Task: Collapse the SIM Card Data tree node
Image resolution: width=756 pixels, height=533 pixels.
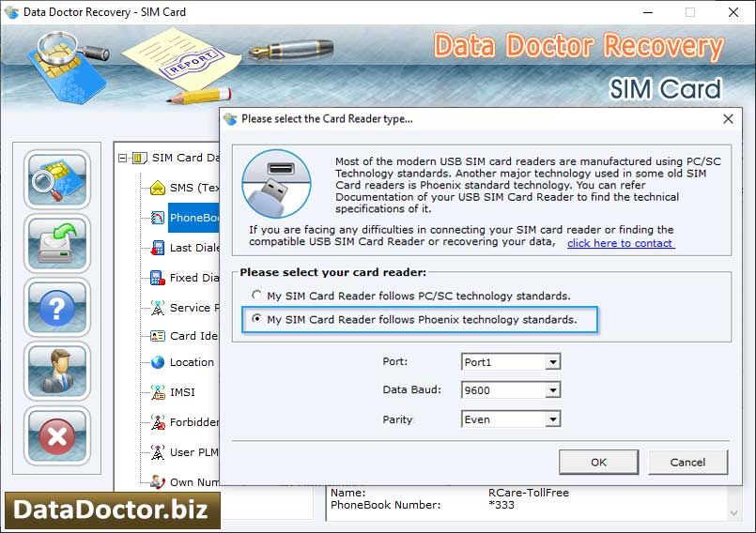Action: click(123, 158)
